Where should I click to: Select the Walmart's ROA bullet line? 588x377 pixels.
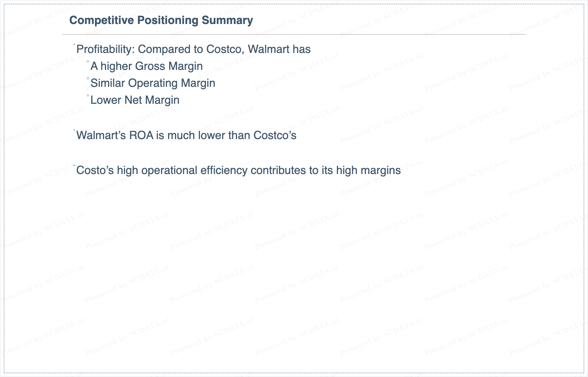tap(186, 135)
